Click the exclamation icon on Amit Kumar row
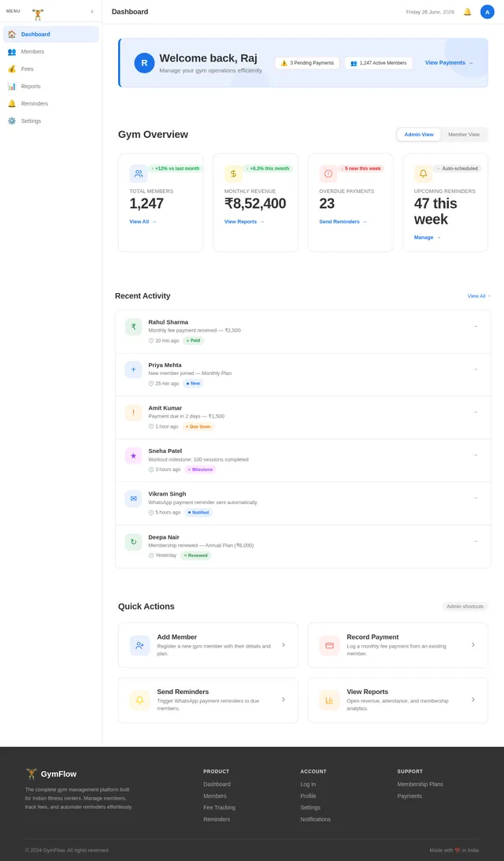The width and height of the screenshot is (504, 861). [x=133, y=413]
